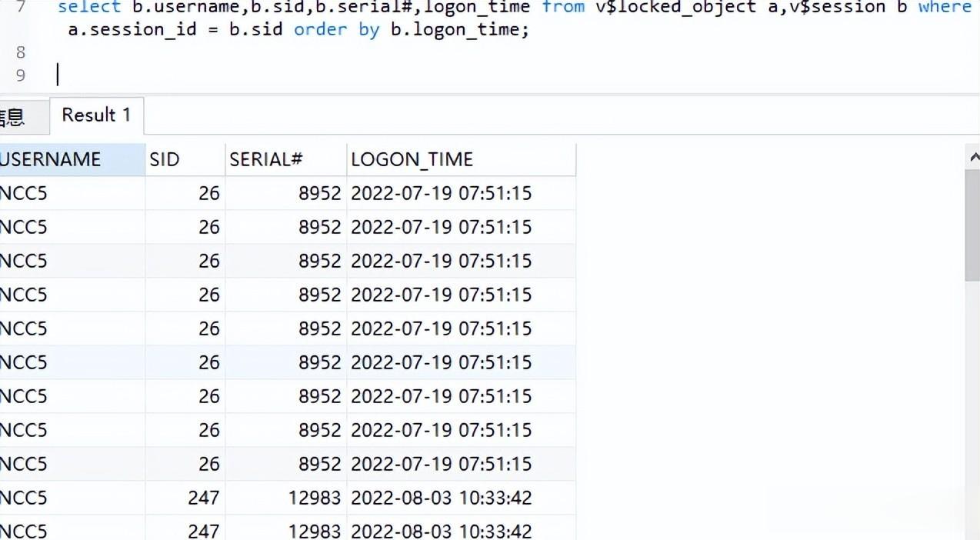Select the first NCC5 username cell
The image size is (980, 540).
tap(72, 193)
